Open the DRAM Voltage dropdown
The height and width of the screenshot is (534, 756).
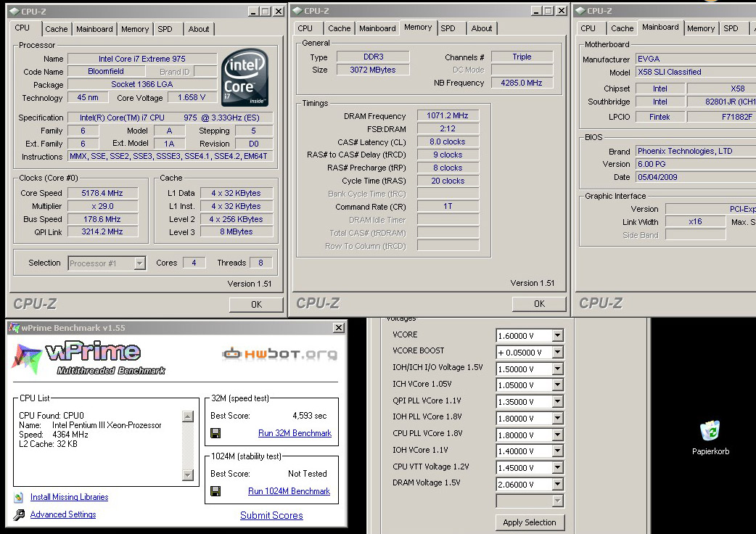pos(557,485)
